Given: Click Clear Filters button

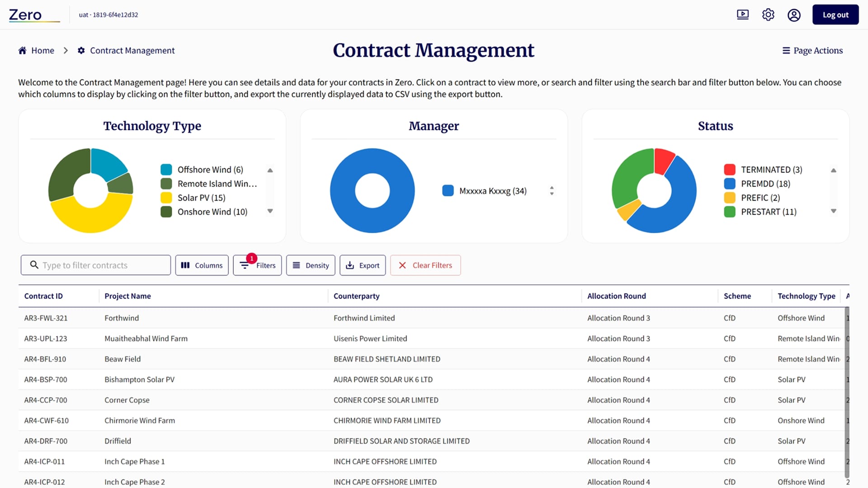Looking at the screenshot, I should tap(425, 265).
